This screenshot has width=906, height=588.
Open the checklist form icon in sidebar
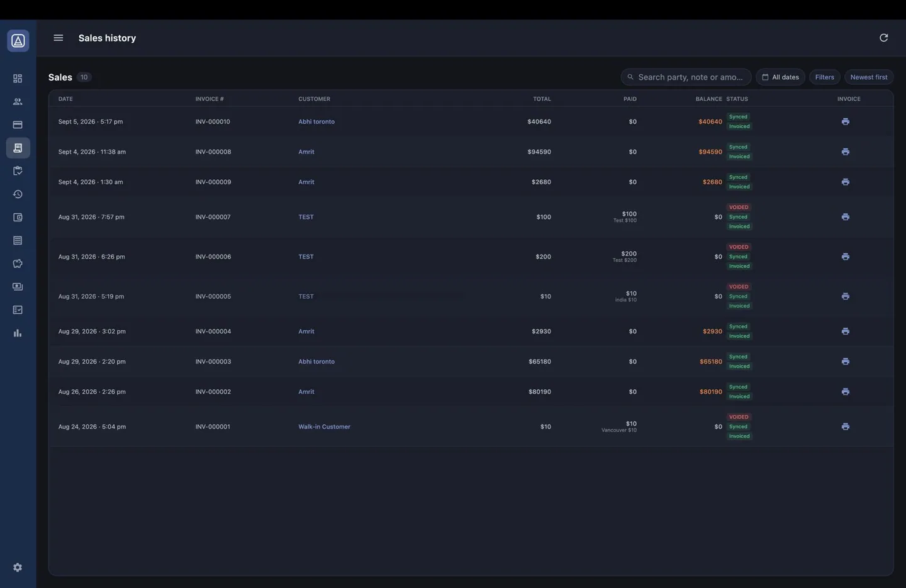pyautogui.click(x=18, y=310)
